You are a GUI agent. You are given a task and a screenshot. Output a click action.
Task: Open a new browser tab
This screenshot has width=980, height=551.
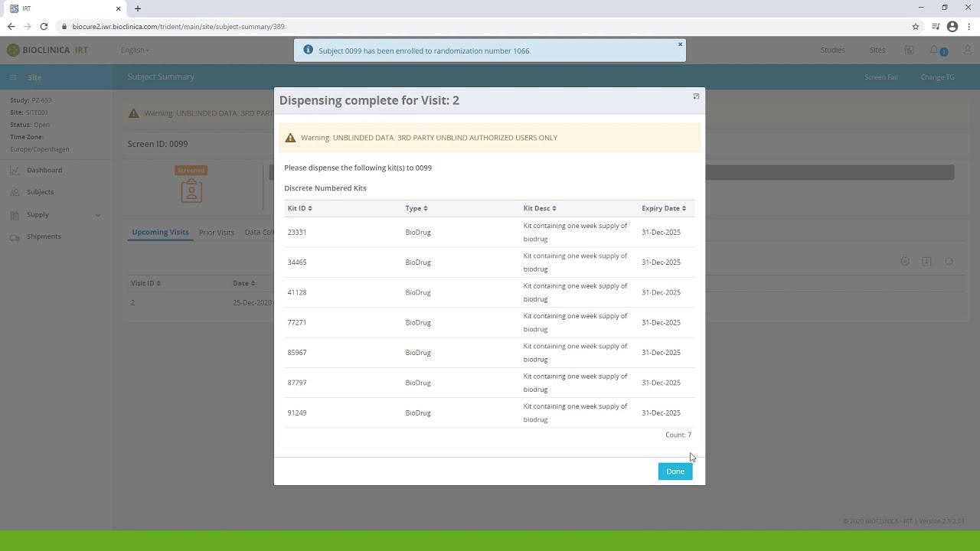(x=138, y=8)
